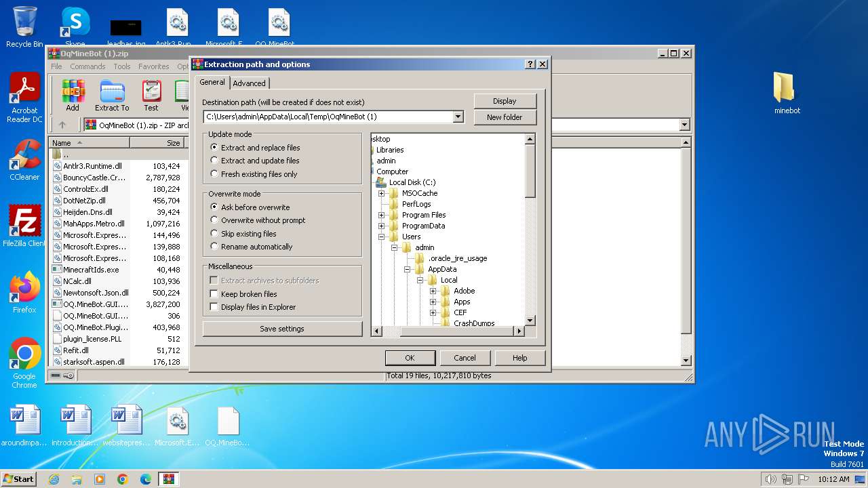The height and width of the screenshot is (488, 868).
Task: Expand MSOCache folder node
Action: click(381, 193)
